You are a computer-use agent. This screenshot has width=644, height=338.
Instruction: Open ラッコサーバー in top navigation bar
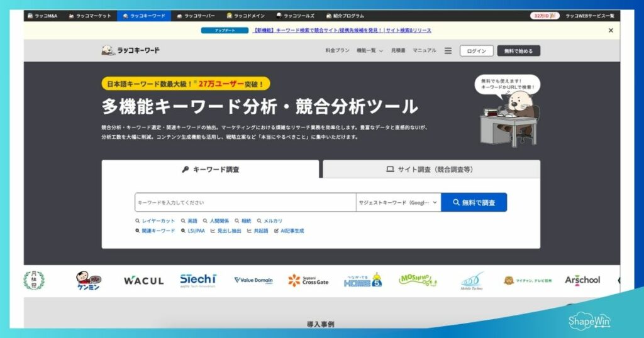pos(197,16)
